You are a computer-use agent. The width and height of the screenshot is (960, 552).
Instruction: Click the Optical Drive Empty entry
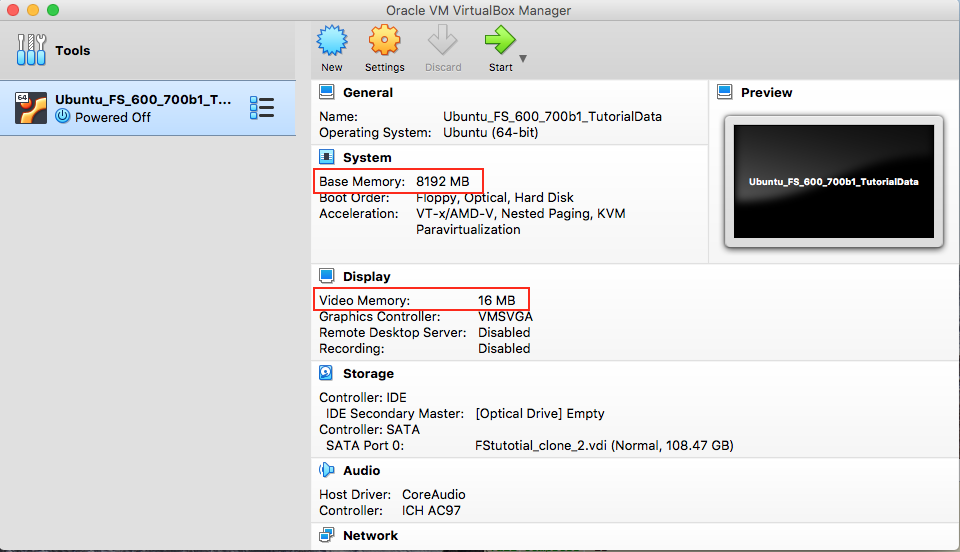[x=540, y=413]
